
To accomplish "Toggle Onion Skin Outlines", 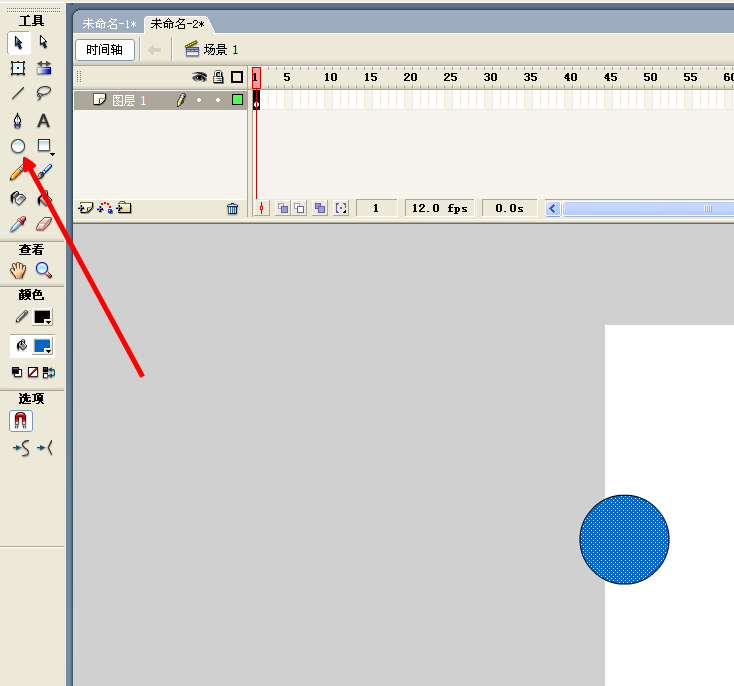I will coord(300,208).
